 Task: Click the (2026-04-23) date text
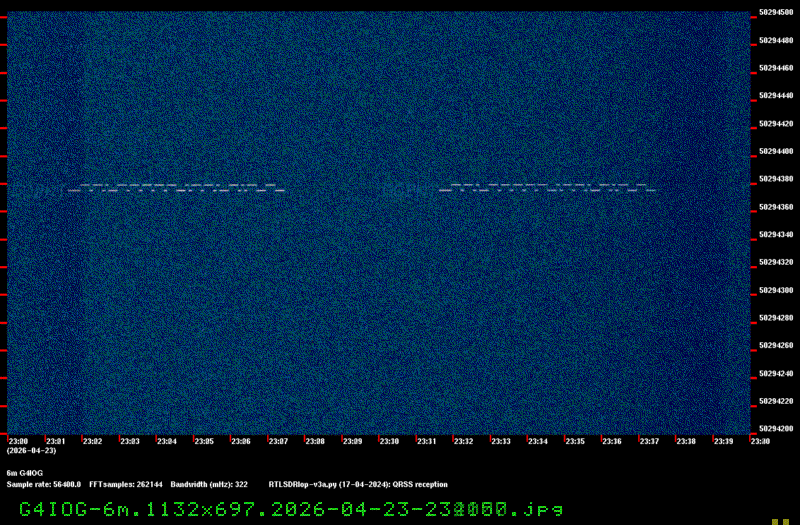coord(31,451)
